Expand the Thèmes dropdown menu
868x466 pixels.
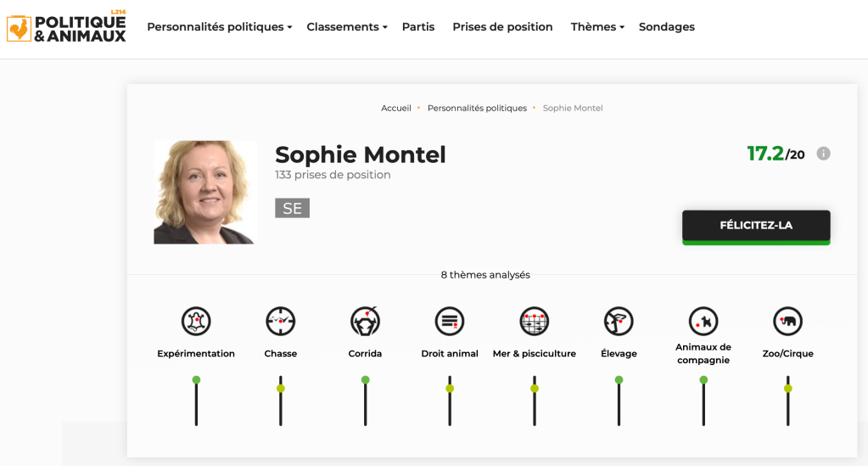click(x=597, y=26)
